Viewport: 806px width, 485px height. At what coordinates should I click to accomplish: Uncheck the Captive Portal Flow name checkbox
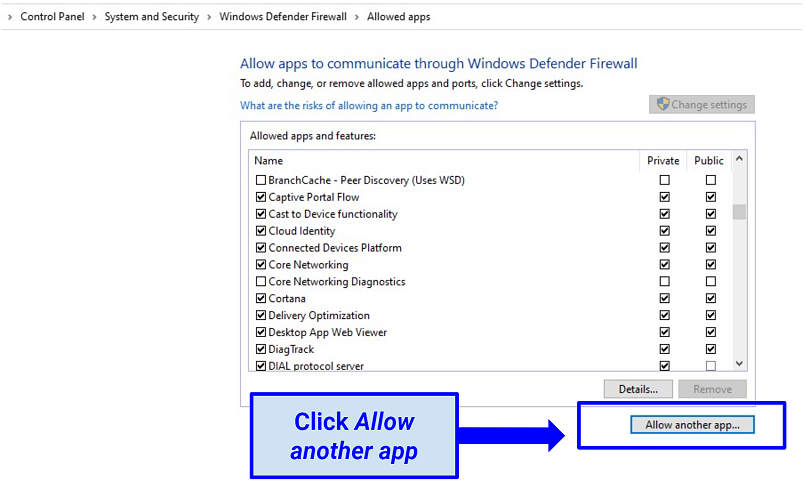[x=261, y=197]
